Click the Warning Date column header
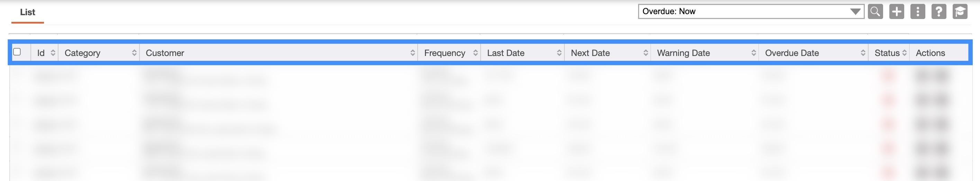Image resolution: width=980 pixels, height=181 pixels. tap(683, 53)
